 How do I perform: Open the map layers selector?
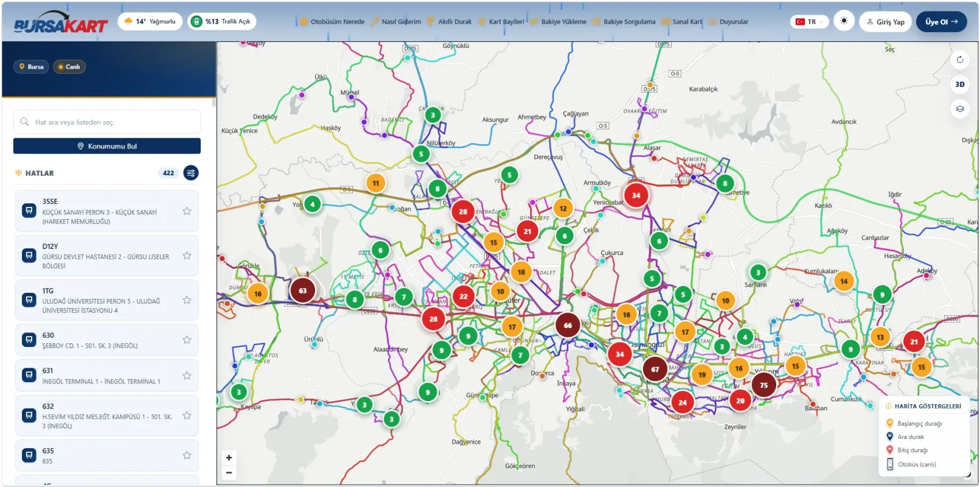(960, 109)
